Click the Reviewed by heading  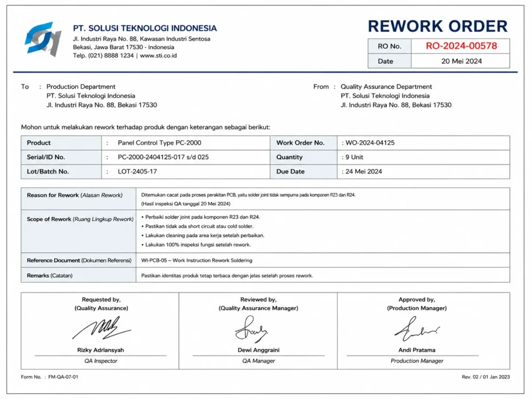point(258,300)
